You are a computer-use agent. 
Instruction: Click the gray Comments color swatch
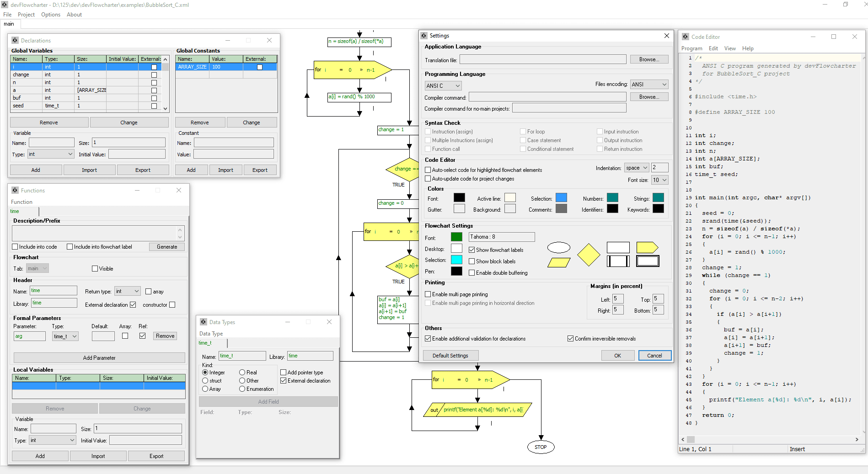561,208
